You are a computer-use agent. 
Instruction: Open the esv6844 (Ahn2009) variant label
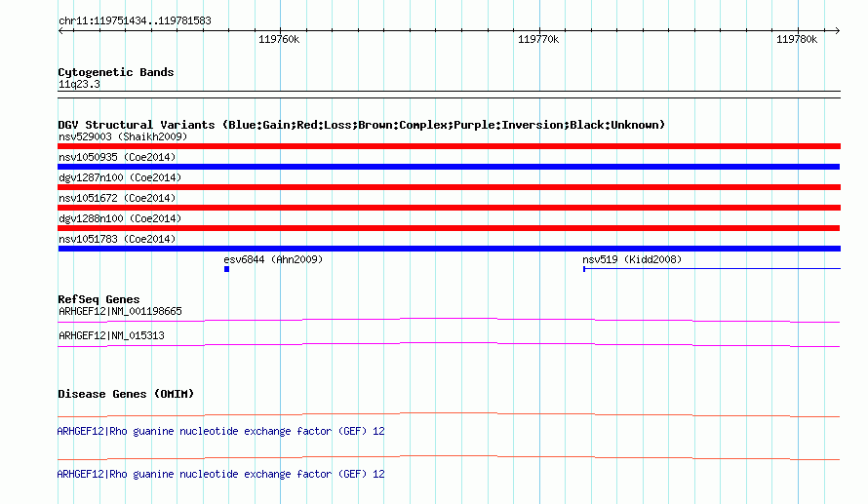click(273, 259)
